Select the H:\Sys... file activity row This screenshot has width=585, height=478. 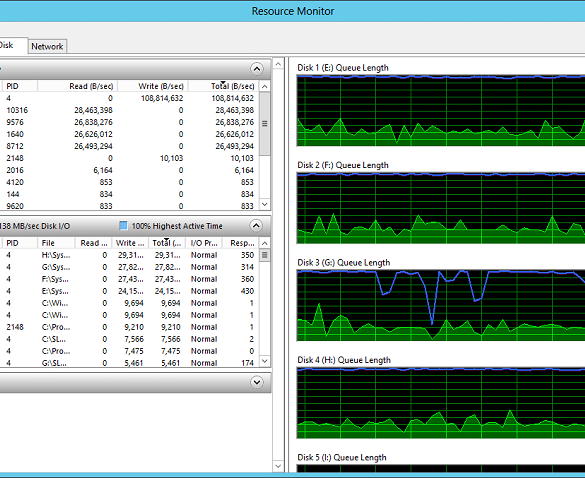tap(130, 255)
